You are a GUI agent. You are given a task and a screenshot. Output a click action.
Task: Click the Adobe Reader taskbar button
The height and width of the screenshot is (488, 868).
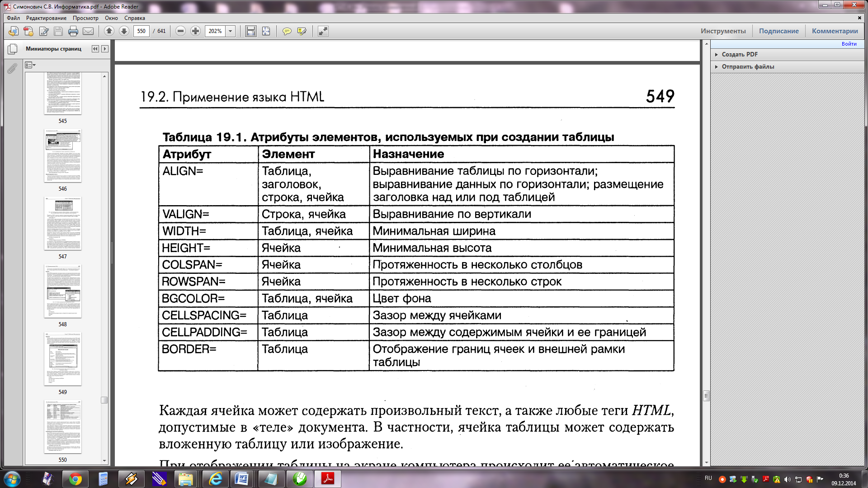(327, 479)
